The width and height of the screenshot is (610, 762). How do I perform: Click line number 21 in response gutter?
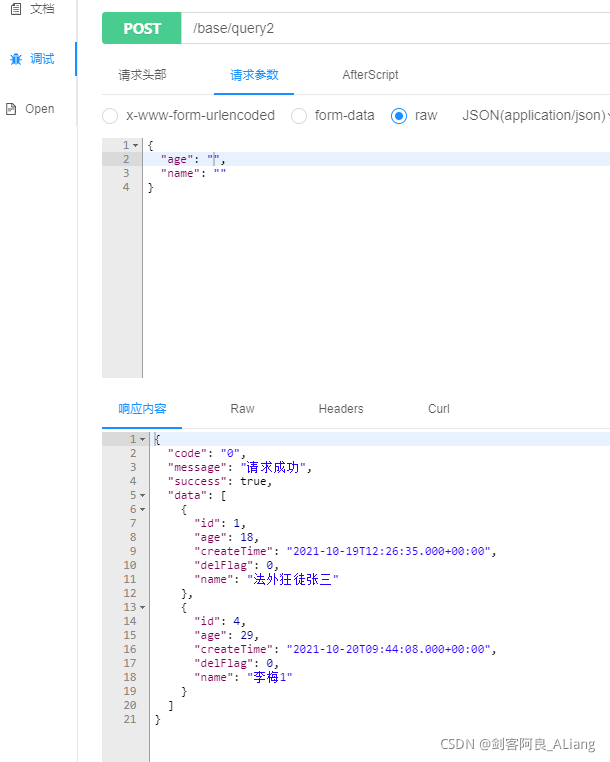tap(130, 719)
